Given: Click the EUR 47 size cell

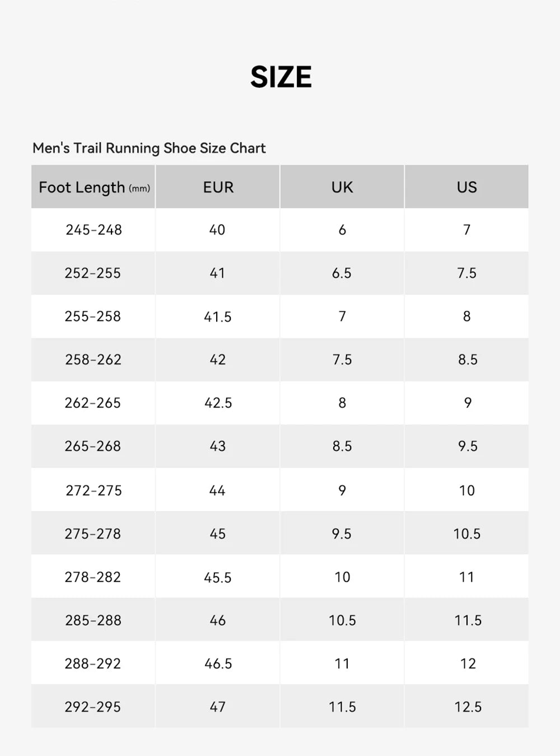Looking at the screenshot, I should [x=218, y=707].
